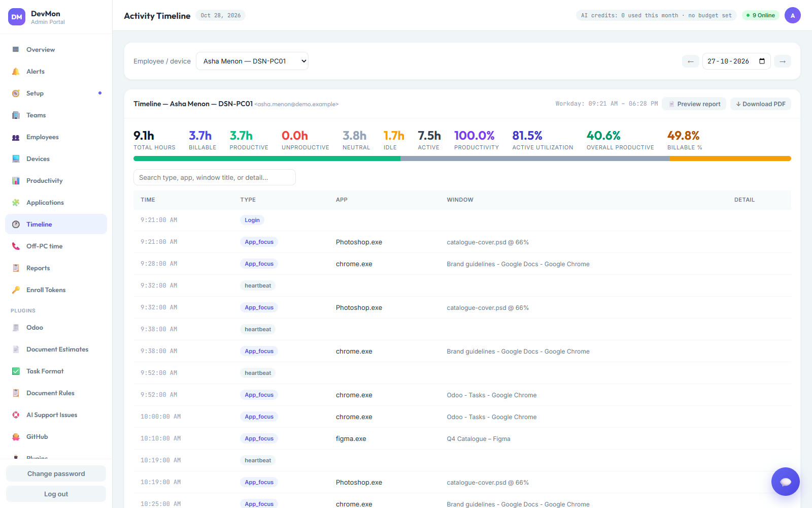Screen dimensions: 812x508
Task: Click the timeline search input field
Action: (x=214, y=177)
